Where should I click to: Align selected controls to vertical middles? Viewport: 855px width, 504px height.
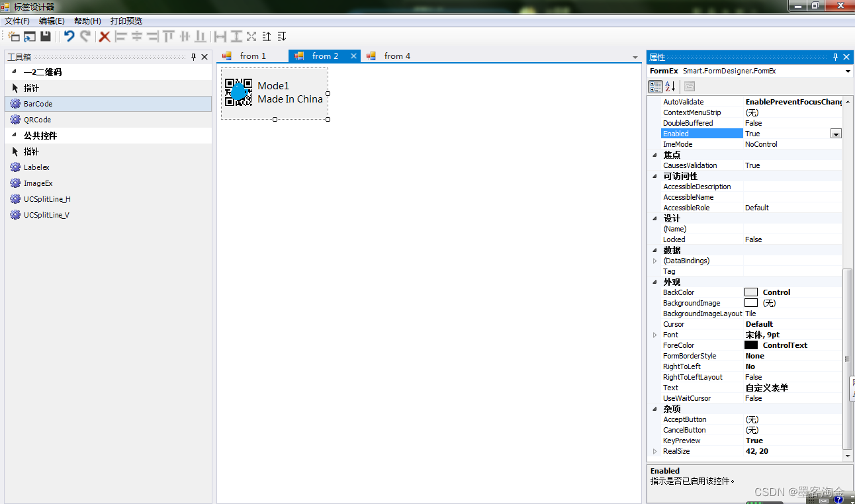(x=185, y=36)
